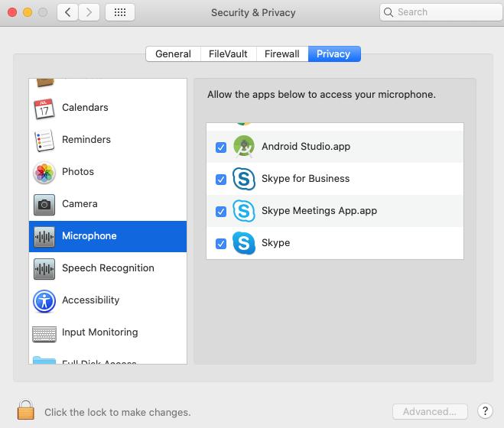Click the Speech Recognition waveform icon
The height and width of the screenshot is (428, 504).
click(x=44, y=269)
